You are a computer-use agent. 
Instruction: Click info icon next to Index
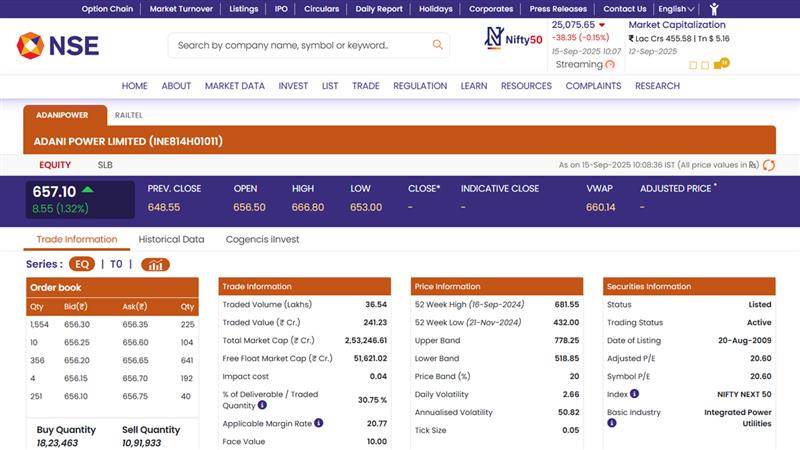pos(631,394)
